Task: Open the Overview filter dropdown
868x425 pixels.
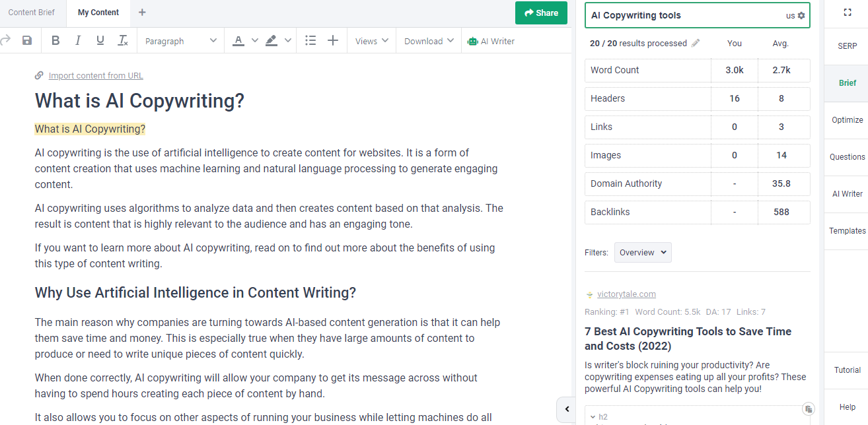Action: click(x=643, y=252)
